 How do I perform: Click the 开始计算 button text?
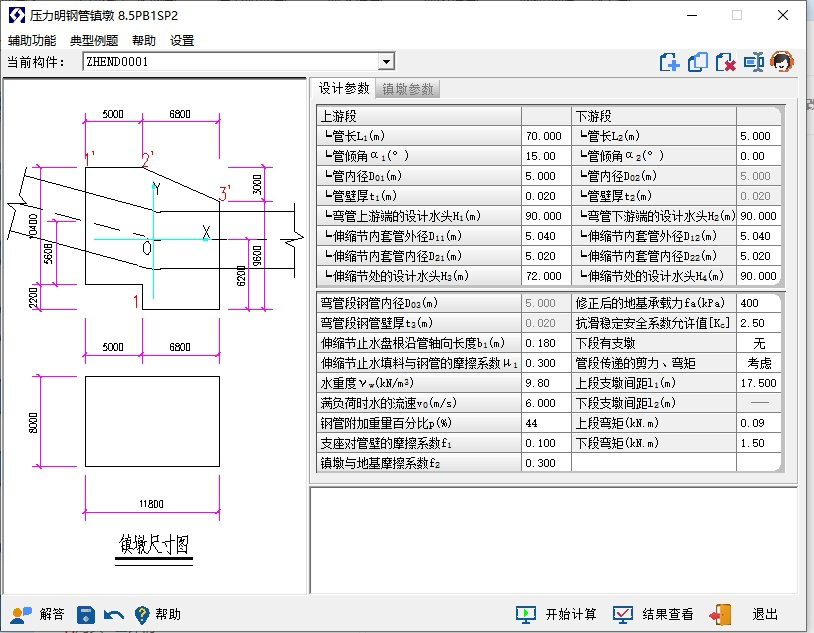(x=571, y=615)
